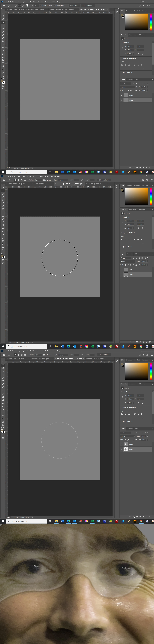Select the Lasso tool in the middle screenshot
Screen dimensions: 154x644
(3, 193)
